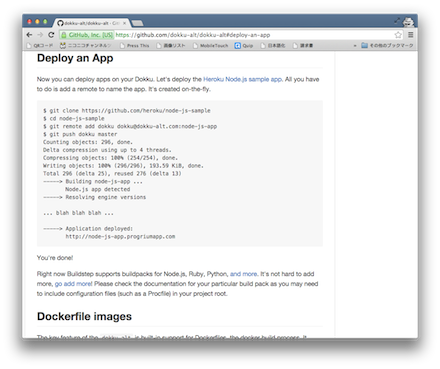Click the user avatar icon in title bar
This screenshot has height=369, width=440.
[408, 22]
